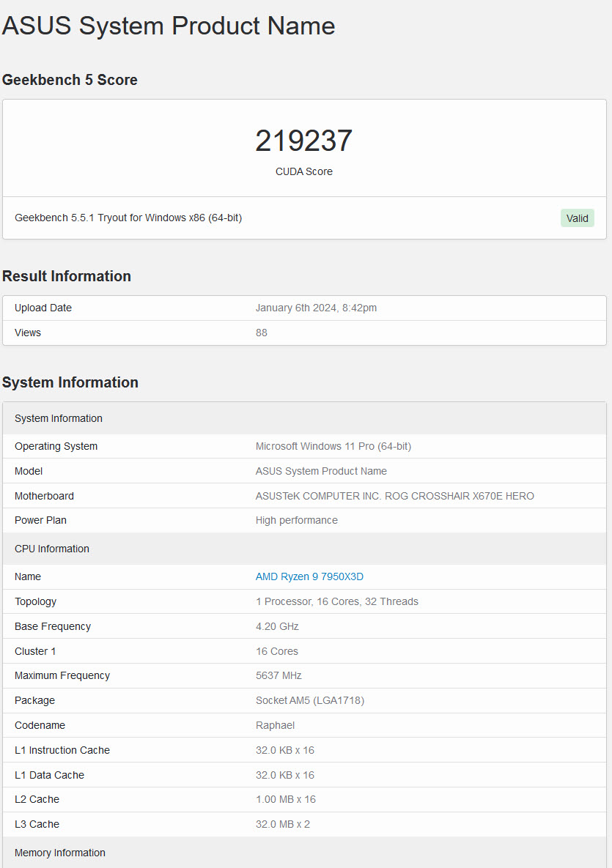Open the AMD Ryzen 9 7950X3D CPU link
The width and height of the screenshot is (612, 868).
point(309,576)
